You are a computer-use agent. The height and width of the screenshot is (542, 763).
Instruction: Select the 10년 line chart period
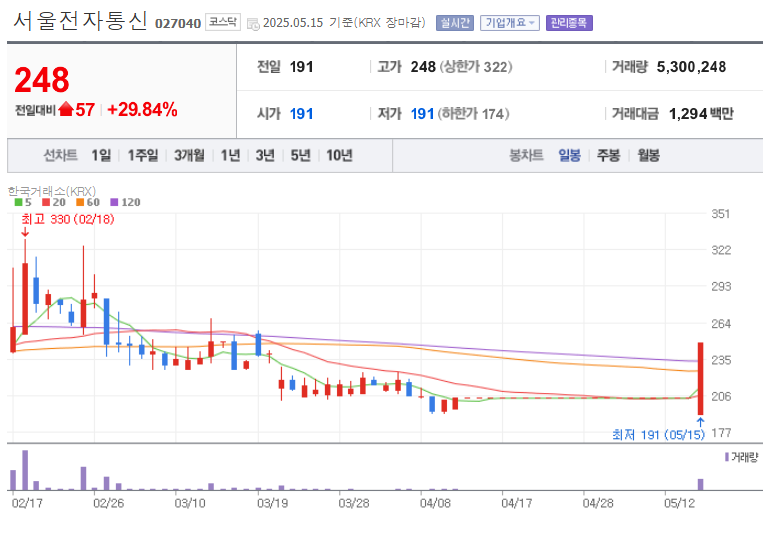tap(339, 155)
